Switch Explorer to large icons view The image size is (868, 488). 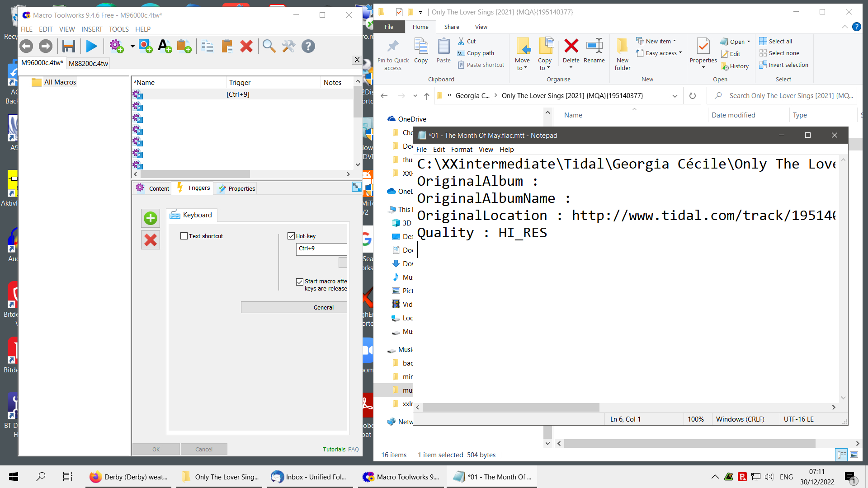pos(854,455)
